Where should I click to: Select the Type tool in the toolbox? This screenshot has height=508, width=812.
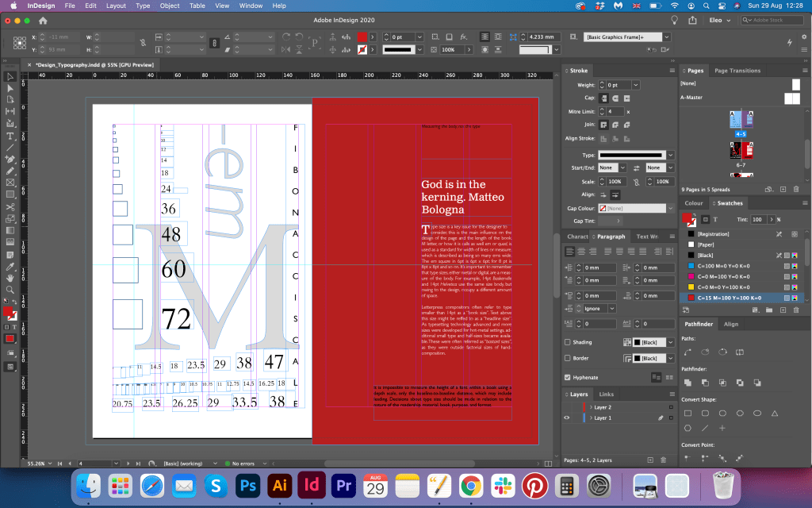(10, 136)
